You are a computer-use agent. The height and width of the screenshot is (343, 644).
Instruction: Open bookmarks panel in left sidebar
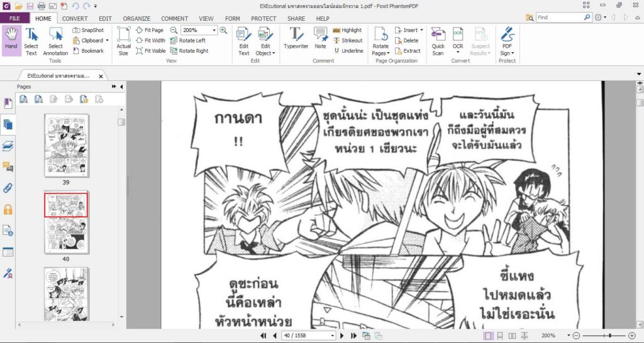pos(8,103)
